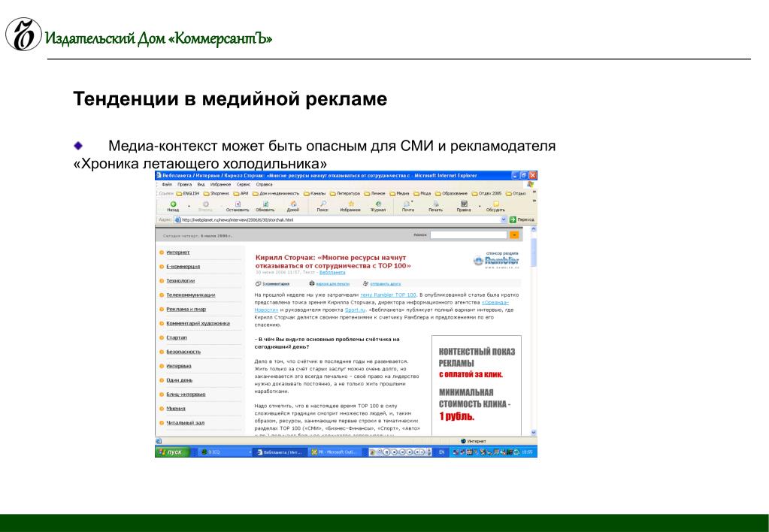The height and width of the screenshot is (532, 769).
Task: Click the taskbar clock
Action: [527, 452]
